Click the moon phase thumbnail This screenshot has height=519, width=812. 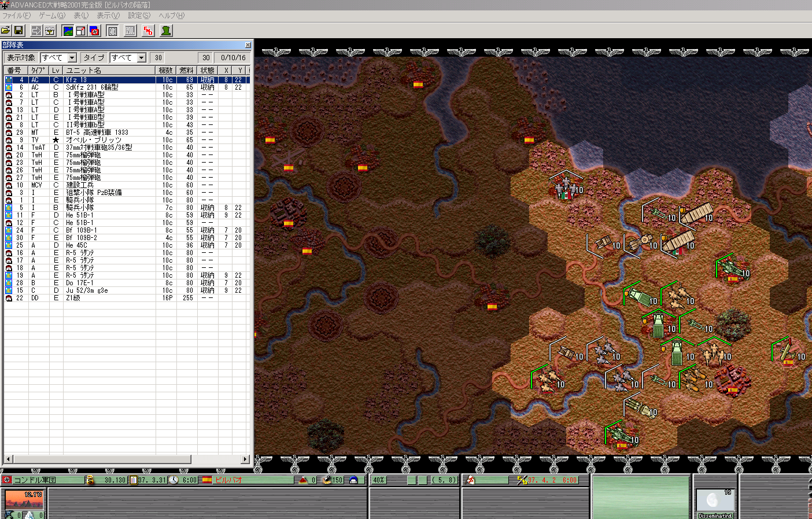[715, 500]
